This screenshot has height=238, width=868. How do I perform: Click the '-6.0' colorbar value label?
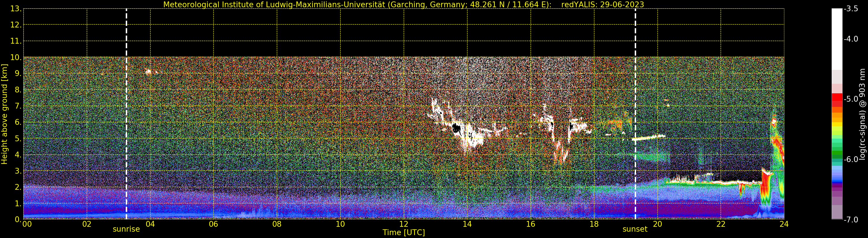click(x=851, y=159)
